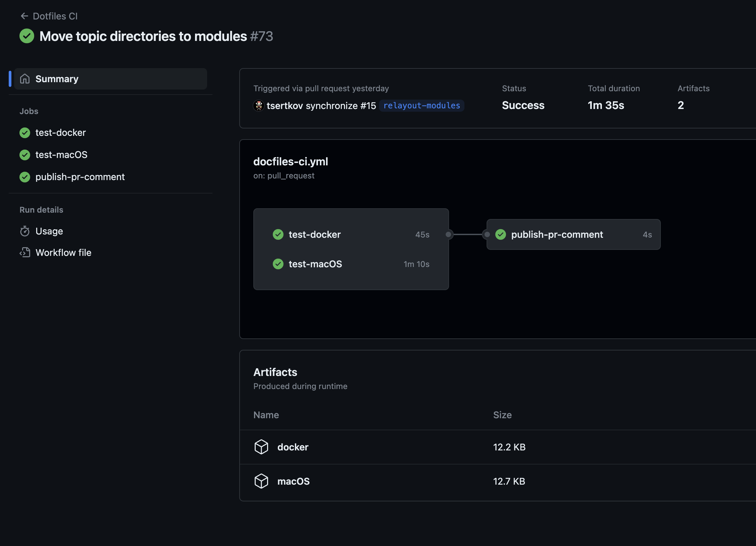
Task: Click the green success checkmark for publish-pr-comment
Action: pyautogui.click(x=500, y=234)
